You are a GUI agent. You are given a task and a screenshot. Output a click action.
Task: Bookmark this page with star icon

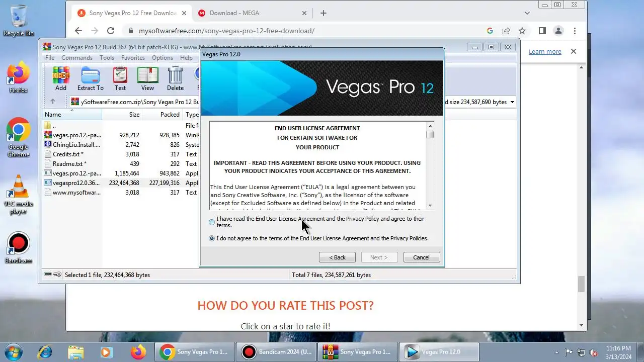(x=522, y=31)
